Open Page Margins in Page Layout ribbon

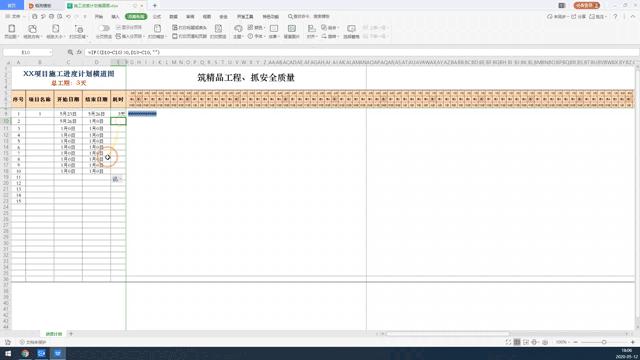tap(11, 31)
